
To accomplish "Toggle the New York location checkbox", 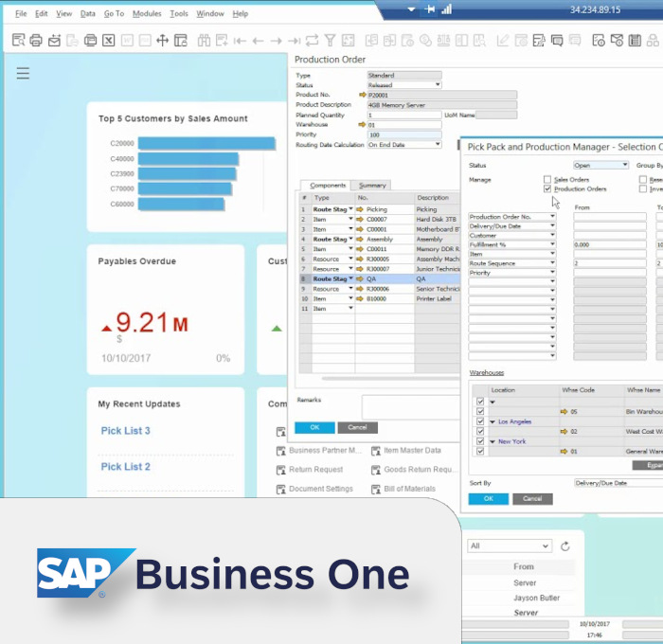I will [480, 441].
